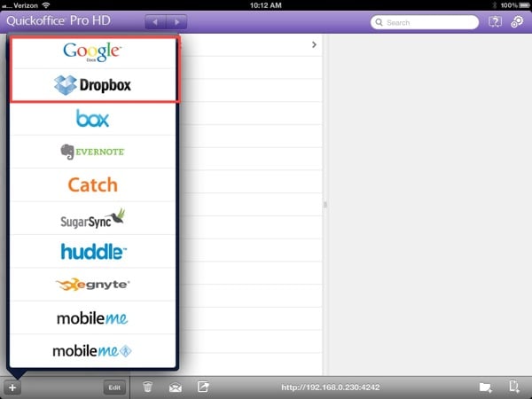Create new document with page-plus icon
This screenshot has height=399, width=532.
click(514, 387)
